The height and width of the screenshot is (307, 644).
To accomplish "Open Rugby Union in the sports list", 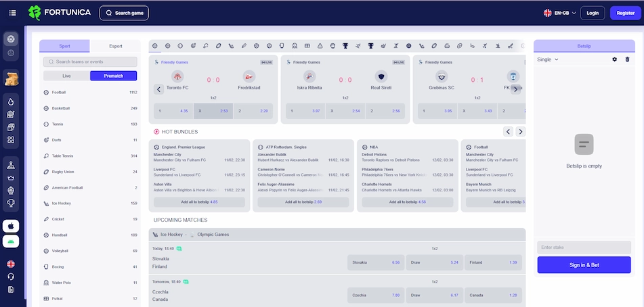I will pyautogui.click(x=90, y=172).
